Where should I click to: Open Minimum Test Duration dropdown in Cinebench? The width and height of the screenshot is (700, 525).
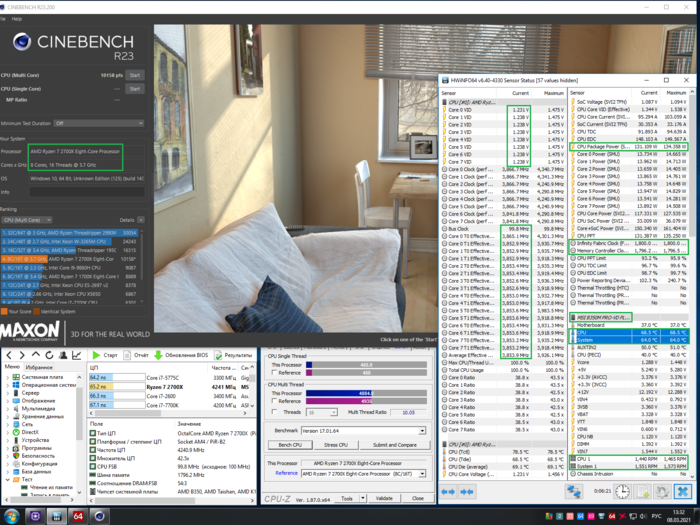(x=99, y=123)
